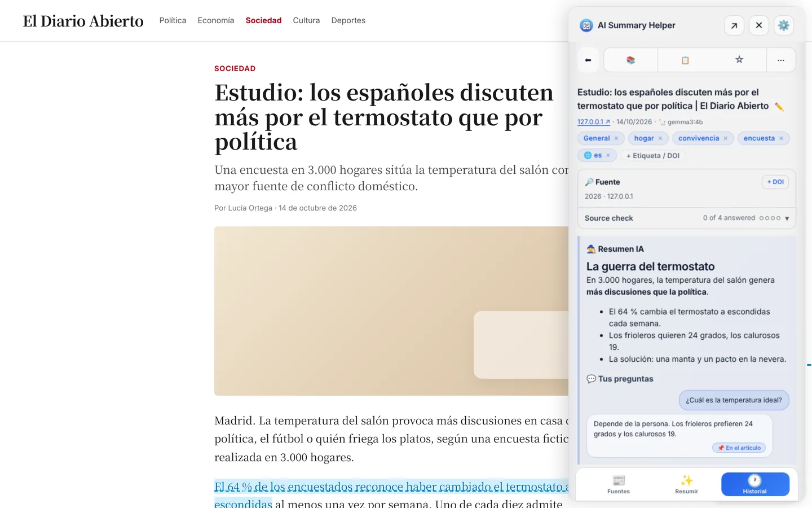Click the Tus preguntas heading
Viewport: 812px width, 508px height.
(x=620, y=379)
